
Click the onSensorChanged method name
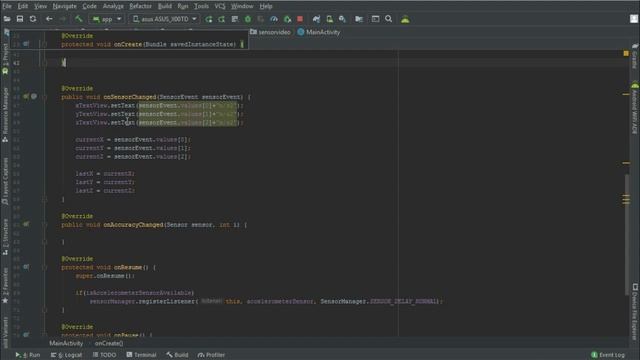coord(130,97)
